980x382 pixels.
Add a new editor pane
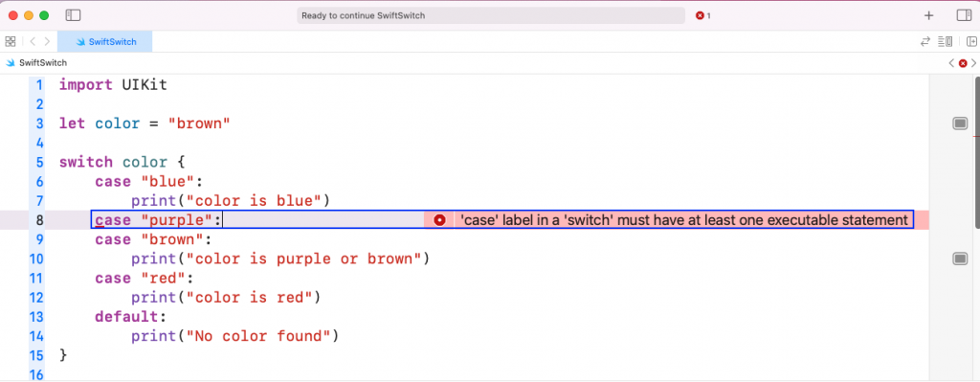click(x=971, y=42)
